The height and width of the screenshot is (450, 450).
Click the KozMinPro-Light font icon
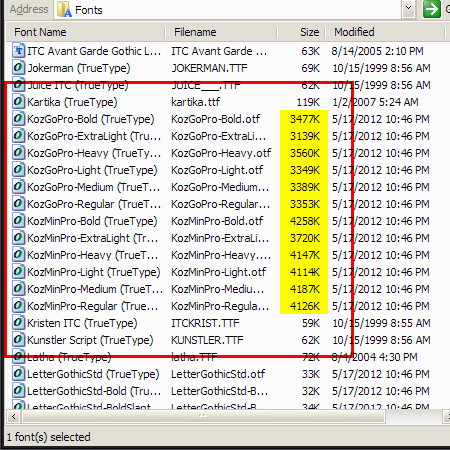19,272
